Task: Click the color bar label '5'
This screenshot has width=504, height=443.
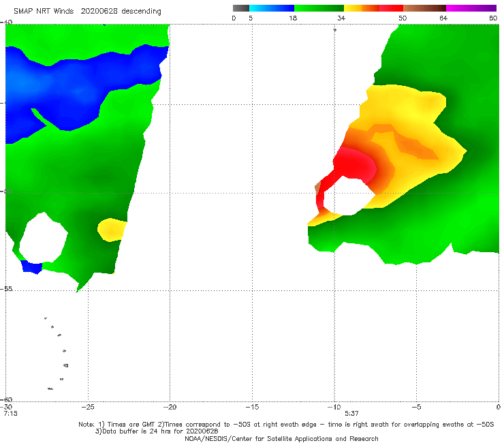Action: click(251, 18)
